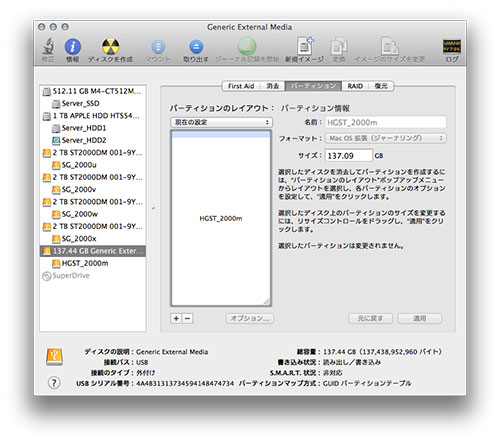Select SuperDrive in the sidebar

93,276
